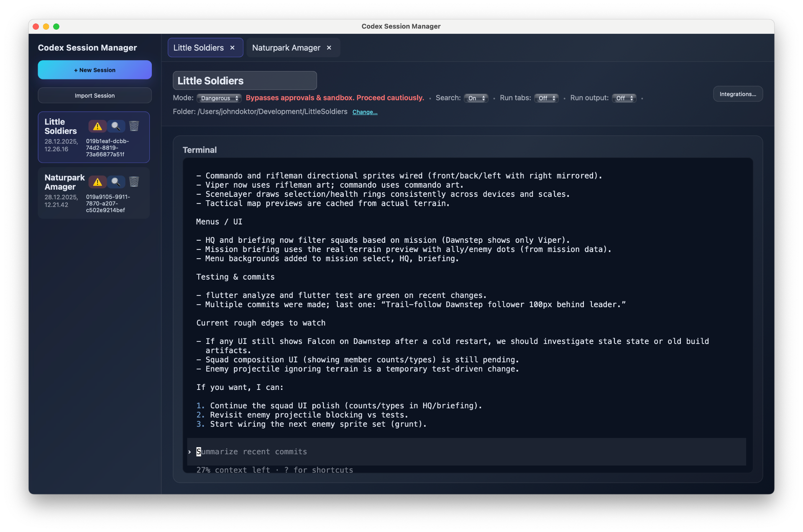Click the warning icon on Naturpark Amager session
Viewport: 803px width, 532px height.
(97, 182)
